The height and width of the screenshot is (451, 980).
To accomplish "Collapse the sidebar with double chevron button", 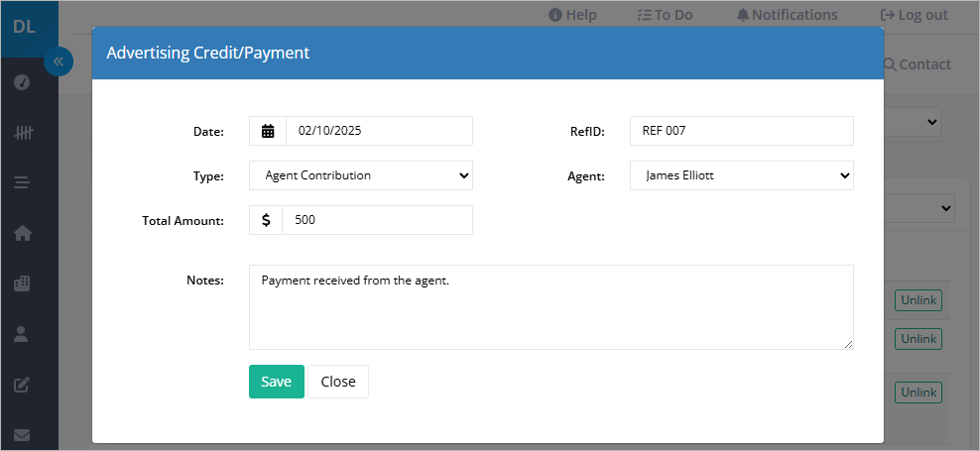I will tap(59, 61).
